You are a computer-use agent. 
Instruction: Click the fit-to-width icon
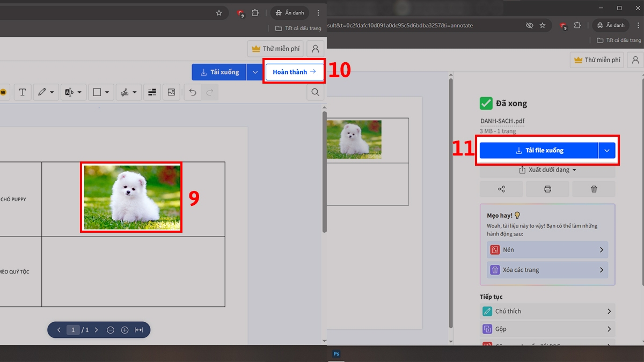pyautogui.click(x=138, y=330)
